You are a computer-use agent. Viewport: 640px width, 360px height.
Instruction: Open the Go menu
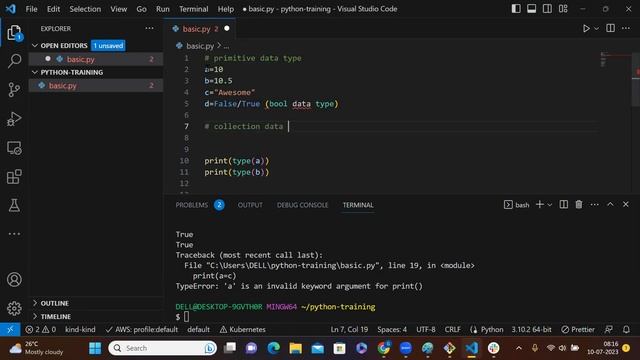coord(141,9)
